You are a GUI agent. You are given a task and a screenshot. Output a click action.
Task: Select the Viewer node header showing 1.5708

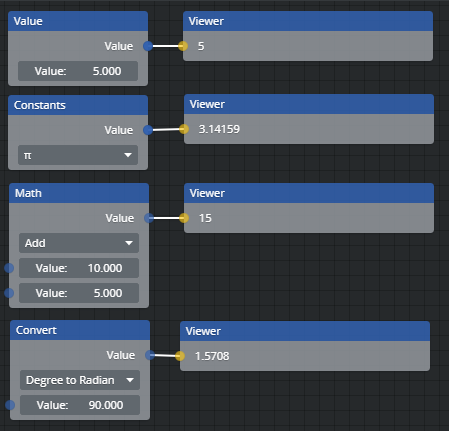click(x=305, y=331)
